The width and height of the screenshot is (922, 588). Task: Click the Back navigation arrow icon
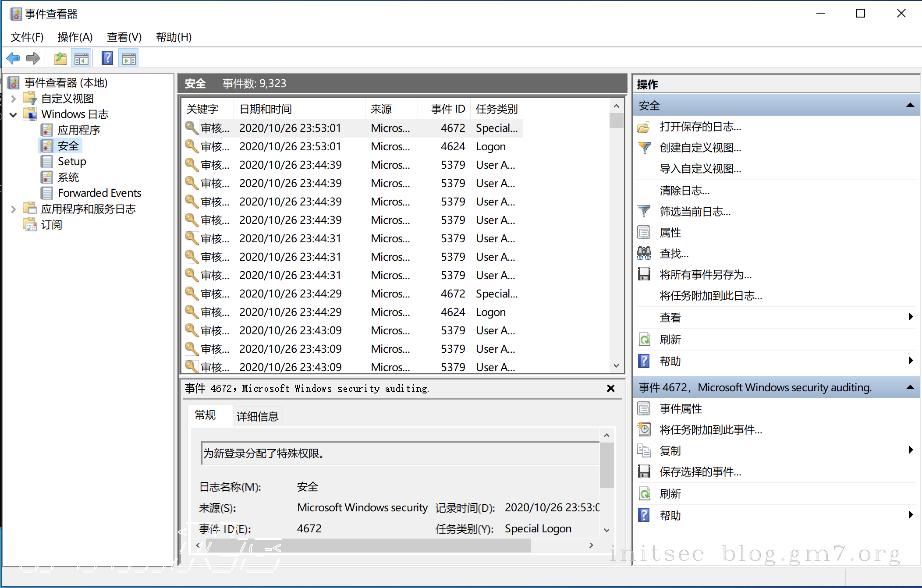(x=13, y=57)
